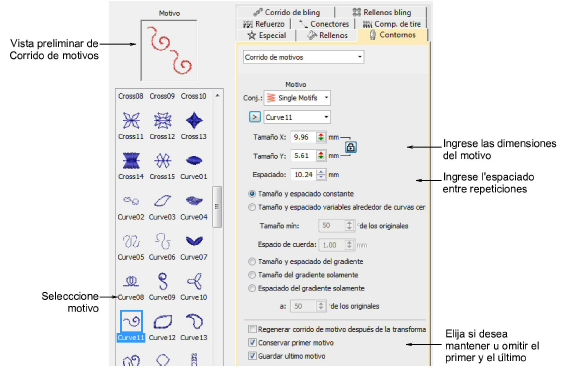The width and height of the screenshot is (562, 368).
Task: Choose Tamaño del gradiente solamente
Action: [x=252, y=275]
